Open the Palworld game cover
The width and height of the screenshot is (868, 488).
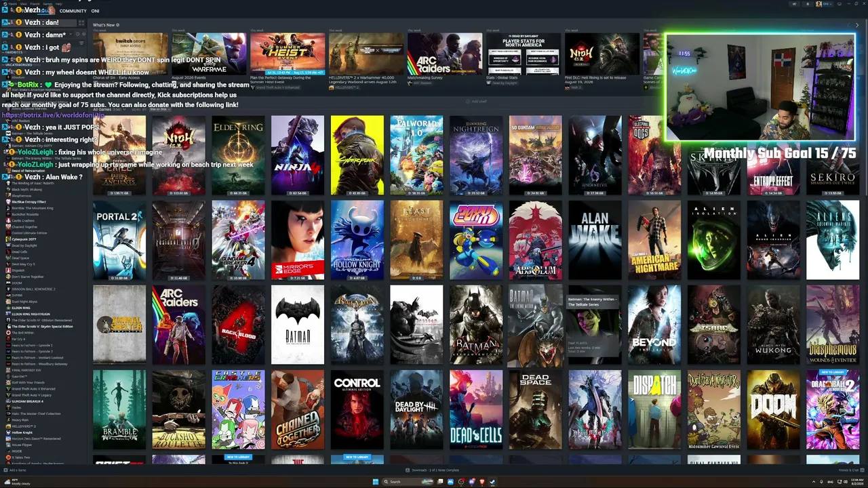[416, 155]
